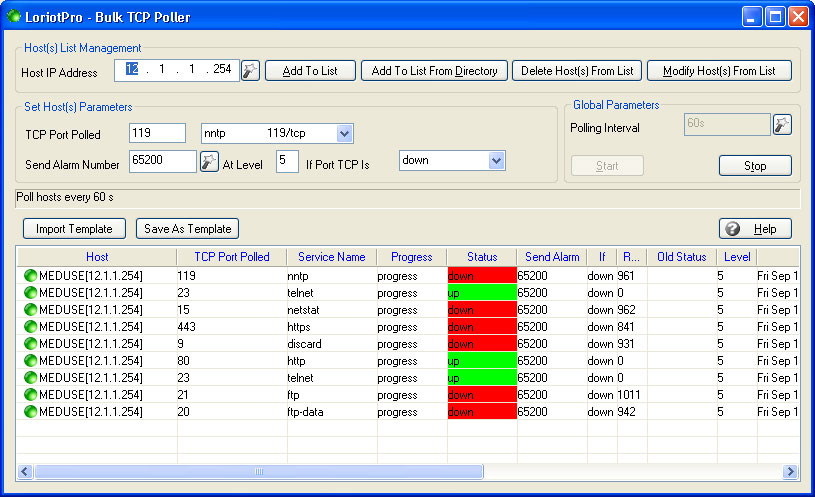Open the nntp 119/tcp service dropdown
The width and height of the screenshot is (815, 497).
pos(344,134)
